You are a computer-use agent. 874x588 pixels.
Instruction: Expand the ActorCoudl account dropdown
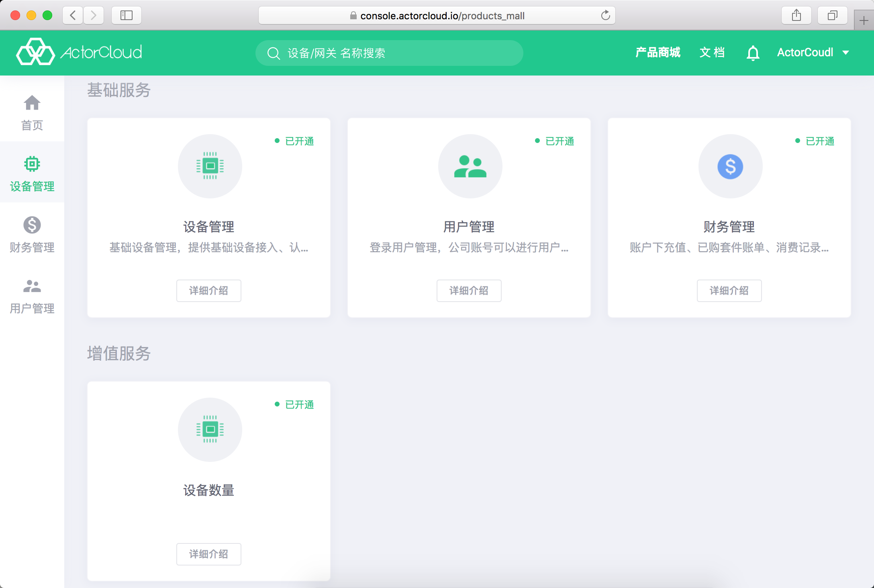(x=813, y=52)
